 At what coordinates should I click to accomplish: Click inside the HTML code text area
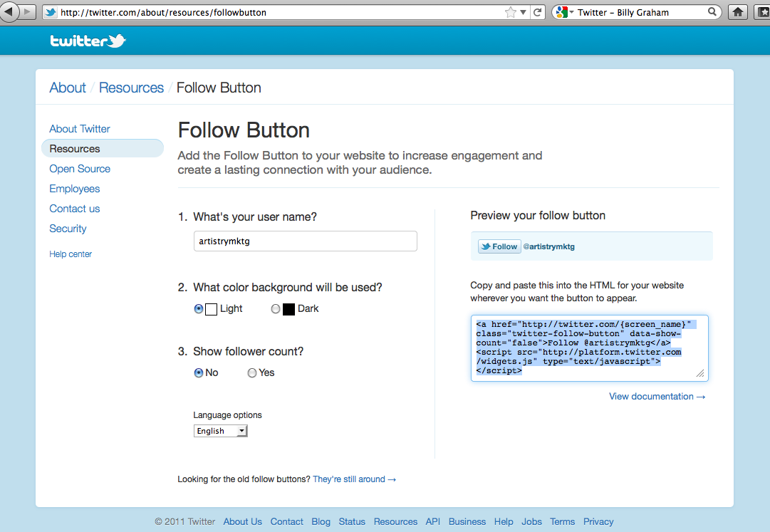pyautogui.click(x=589, y=348)
